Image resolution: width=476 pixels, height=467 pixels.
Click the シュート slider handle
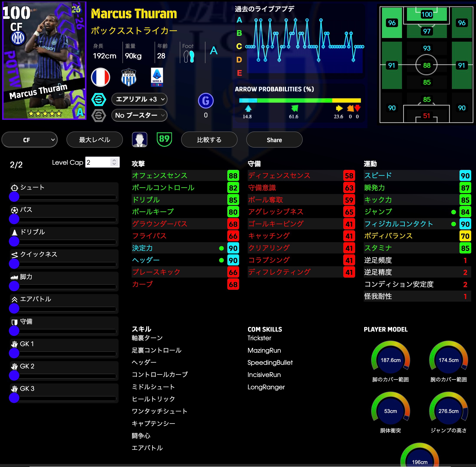click(14, 197)
